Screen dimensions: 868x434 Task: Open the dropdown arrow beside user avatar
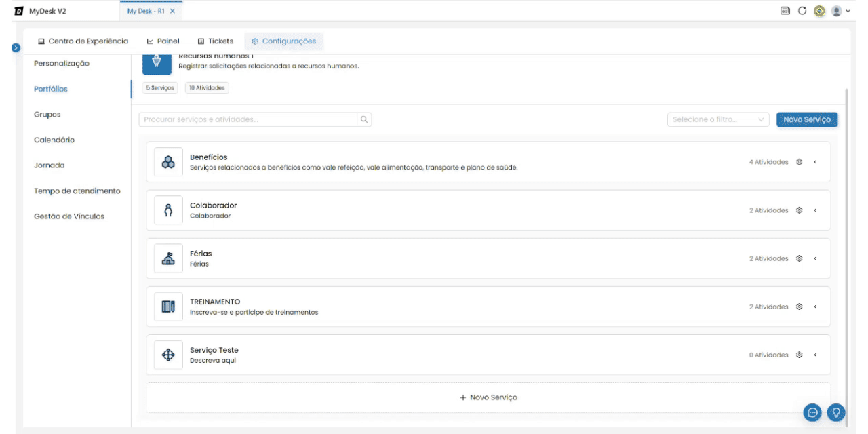848,11
